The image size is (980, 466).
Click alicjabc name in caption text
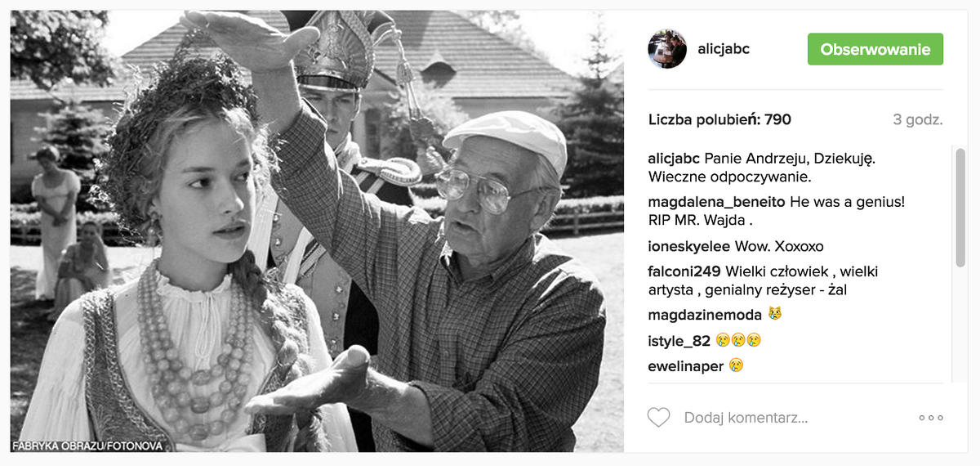(674, 158)
